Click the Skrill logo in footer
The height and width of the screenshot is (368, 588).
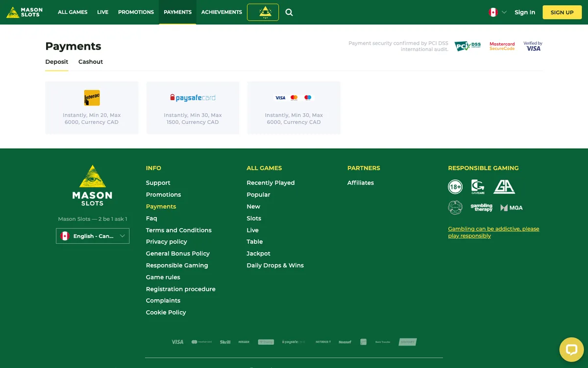click(x=225, y=342)
